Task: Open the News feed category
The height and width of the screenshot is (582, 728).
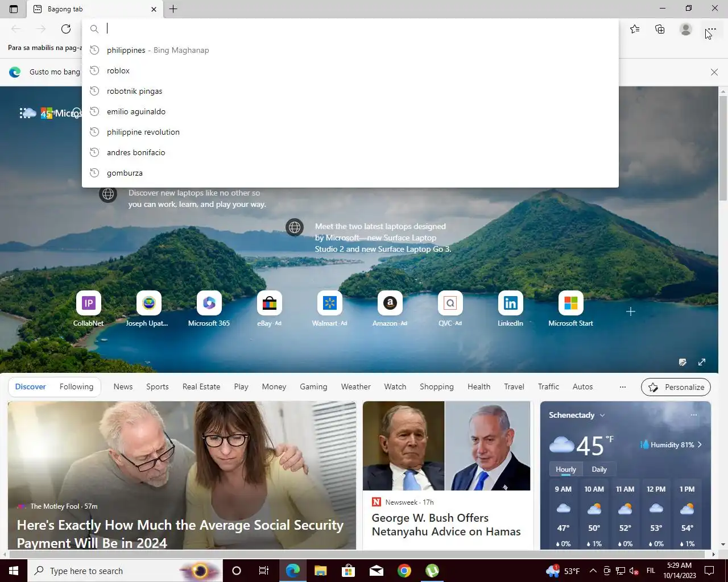Action: coord(123,386)
